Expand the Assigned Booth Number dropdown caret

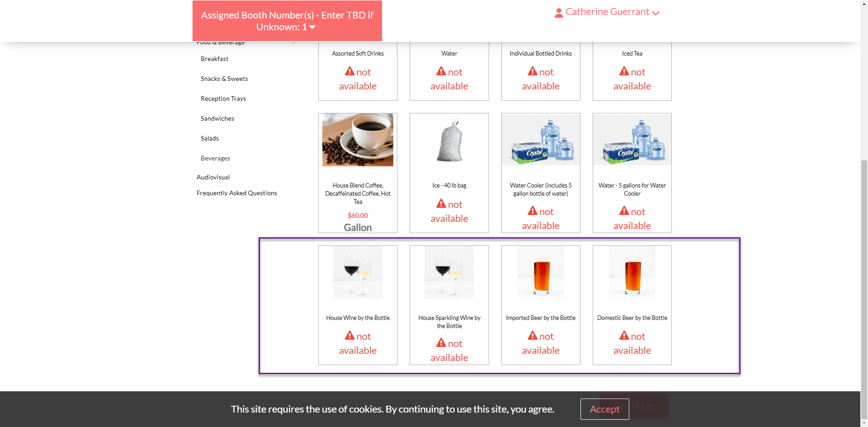click(x=312, y=27)
